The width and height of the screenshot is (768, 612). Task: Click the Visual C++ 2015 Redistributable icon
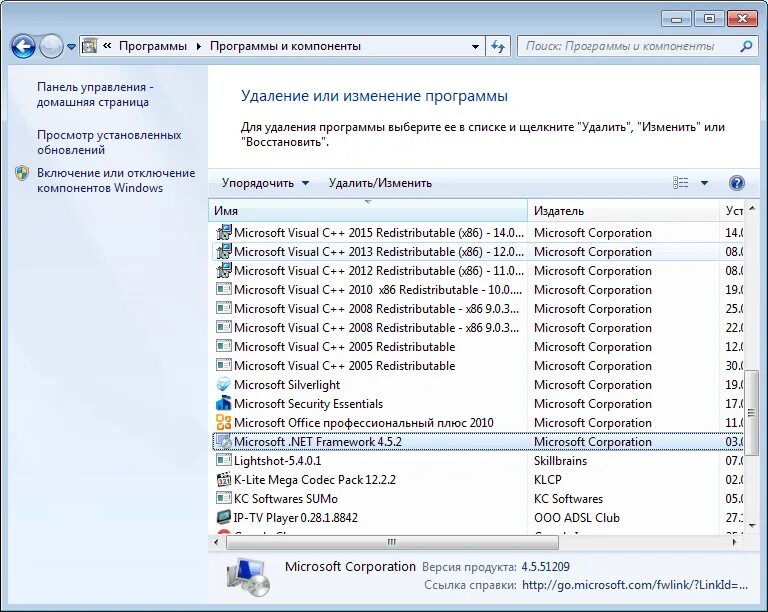(x=224, y=232)
